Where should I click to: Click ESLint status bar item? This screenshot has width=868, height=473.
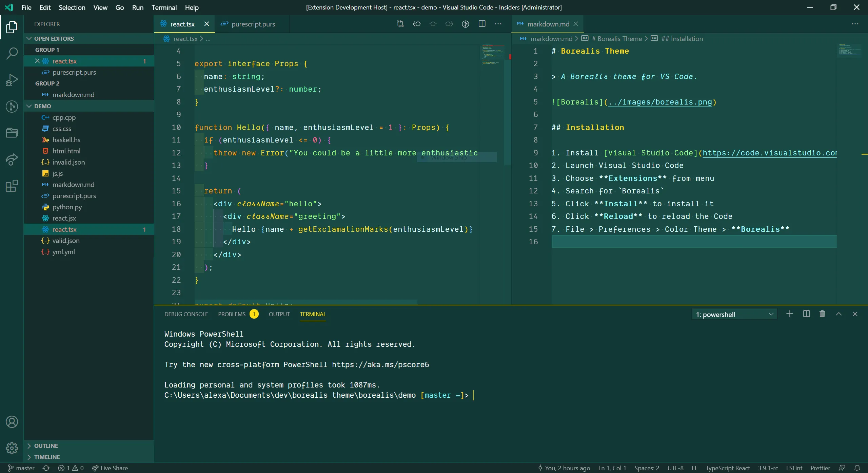[794, 468]
